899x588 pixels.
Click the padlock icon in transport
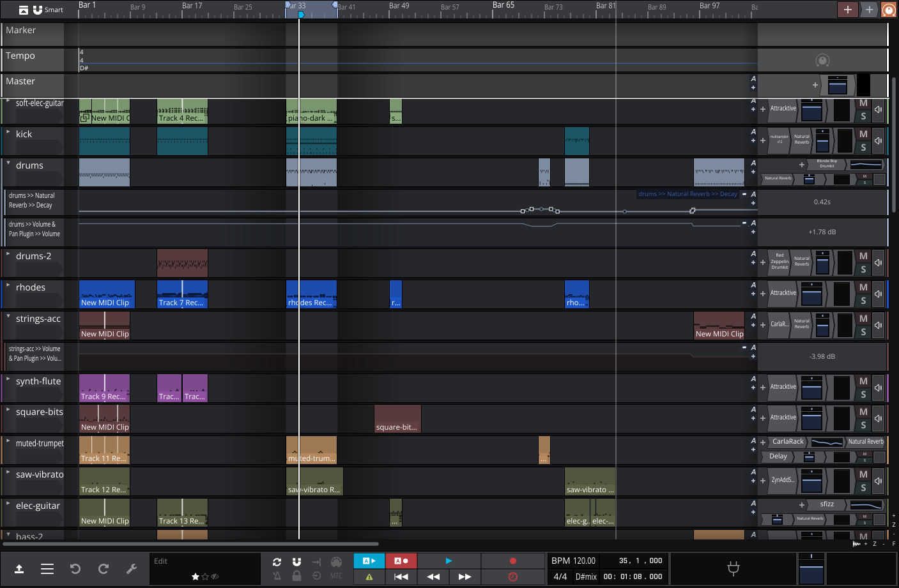296,576
